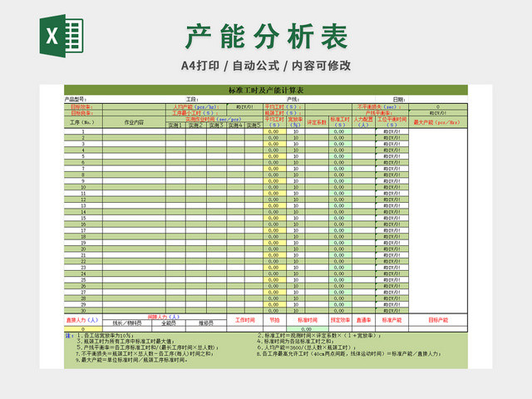Screen dimensions: 532x399
Task: Click the '实测1' column header
Action: [175, 126]
